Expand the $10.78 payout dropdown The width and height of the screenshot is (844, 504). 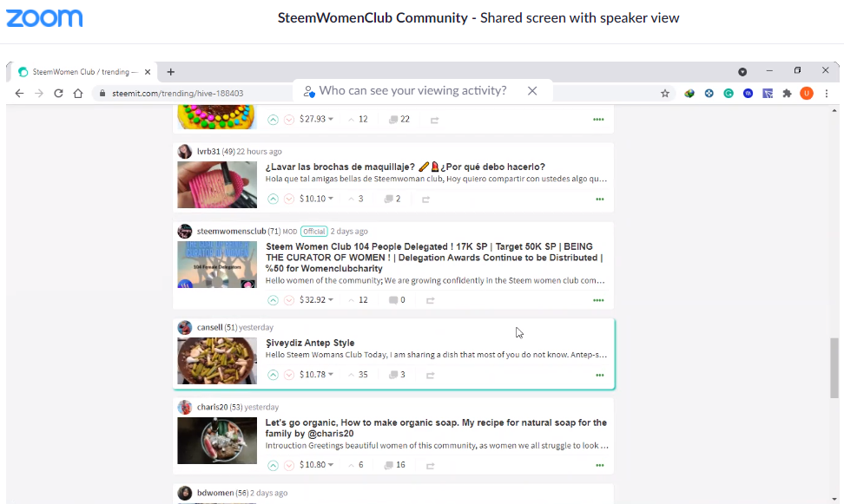tap(316, 375)
